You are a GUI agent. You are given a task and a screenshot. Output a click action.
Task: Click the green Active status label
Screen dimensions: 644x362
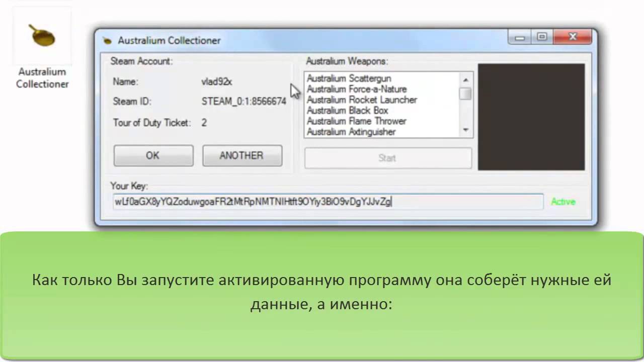[563, 202]
